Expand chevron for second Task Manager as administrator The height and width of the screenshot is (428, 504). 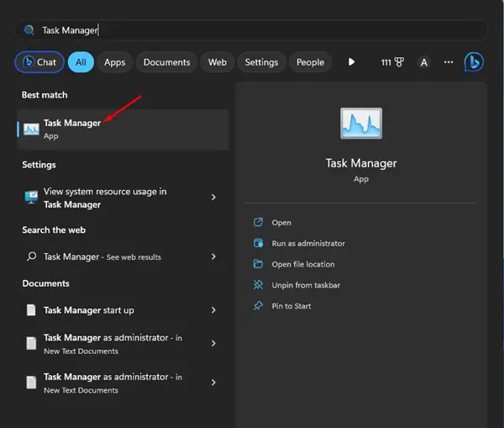213,383
